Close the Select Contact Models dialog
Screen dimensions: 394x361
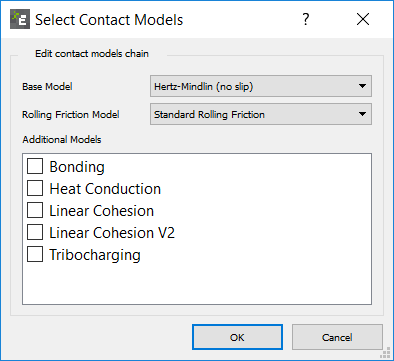363,19
